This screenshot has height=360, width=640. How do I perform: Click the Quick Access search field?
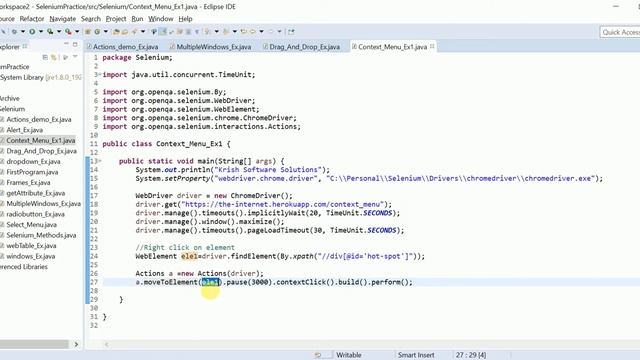pos(620,32)
